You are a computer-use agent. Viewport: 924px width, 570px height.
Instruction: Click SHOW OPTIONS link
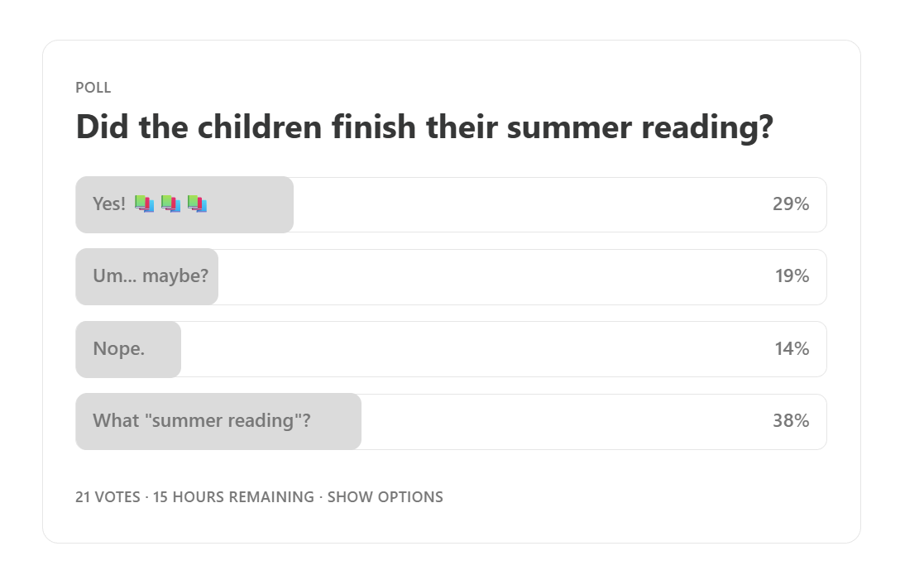pos(385,497)
